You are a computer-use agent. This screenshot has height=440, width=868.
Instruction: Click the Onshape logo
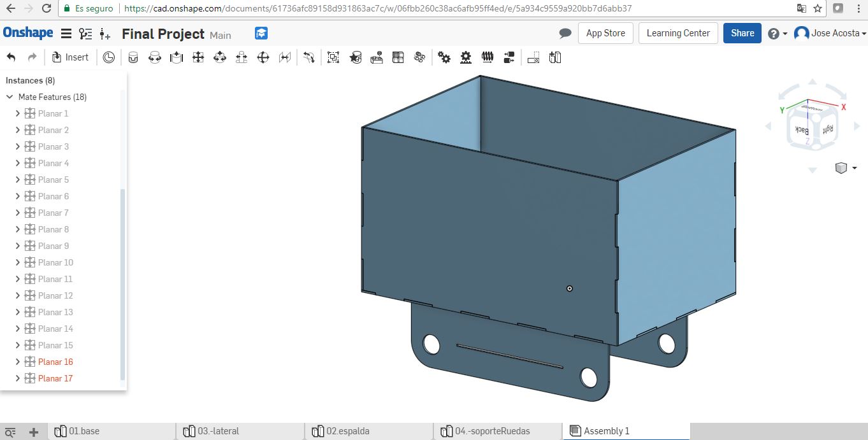coord(28,33)
